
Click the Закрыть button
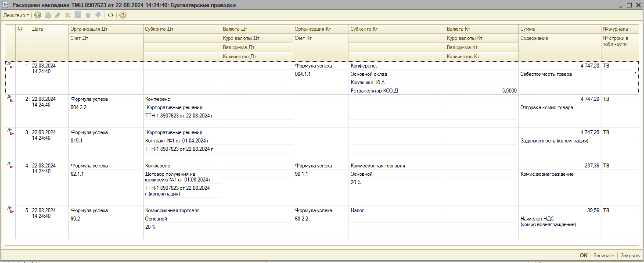coord(630,256)
